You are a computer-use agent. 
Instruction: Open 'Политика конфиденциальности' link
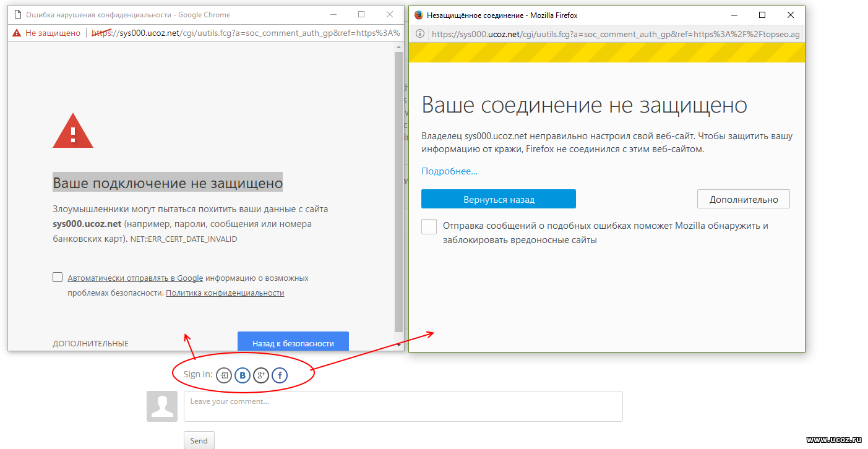(x=225, y=293)
